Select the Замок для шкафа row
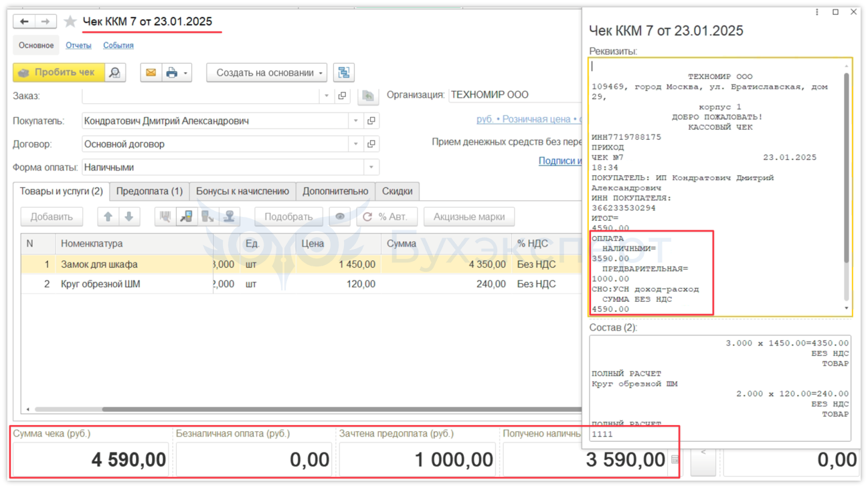The width and height of the screenshot is (868, 488). 99,264
